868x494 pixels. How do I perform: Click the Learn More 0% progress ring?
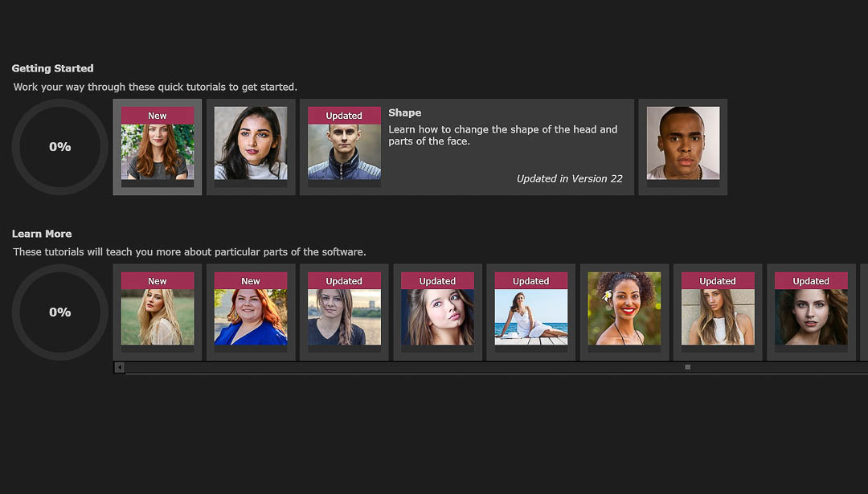(59, 312)
